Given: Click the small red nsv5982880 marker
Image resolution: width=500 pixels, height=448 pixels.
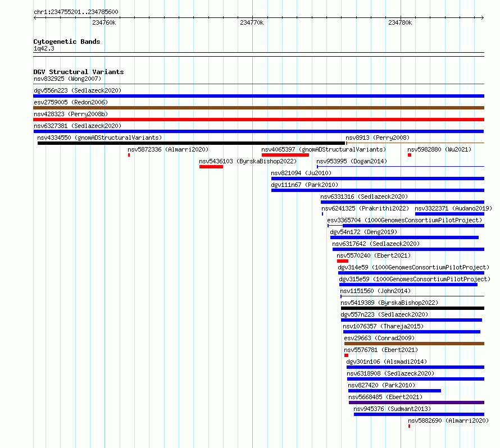Looking at the screenshot, I should click(x=410, y=155).
